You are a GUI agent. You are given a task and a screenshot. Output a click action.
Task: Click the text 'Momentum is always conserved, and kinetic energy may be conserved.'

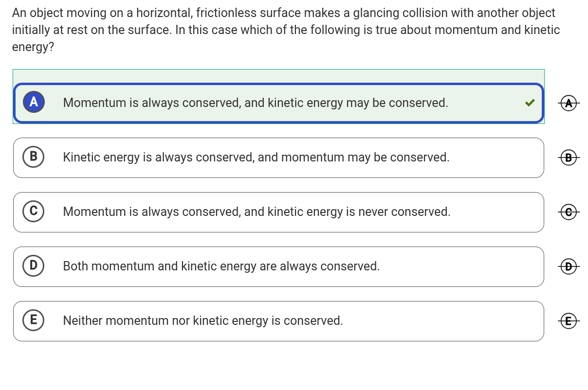pos(256,103)
